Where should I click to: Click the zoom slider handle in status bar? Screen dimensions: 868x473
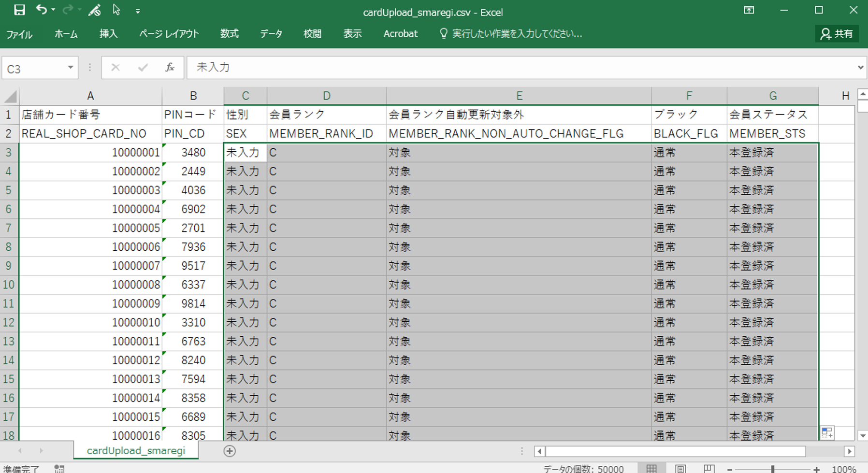[x=773, y=469]
